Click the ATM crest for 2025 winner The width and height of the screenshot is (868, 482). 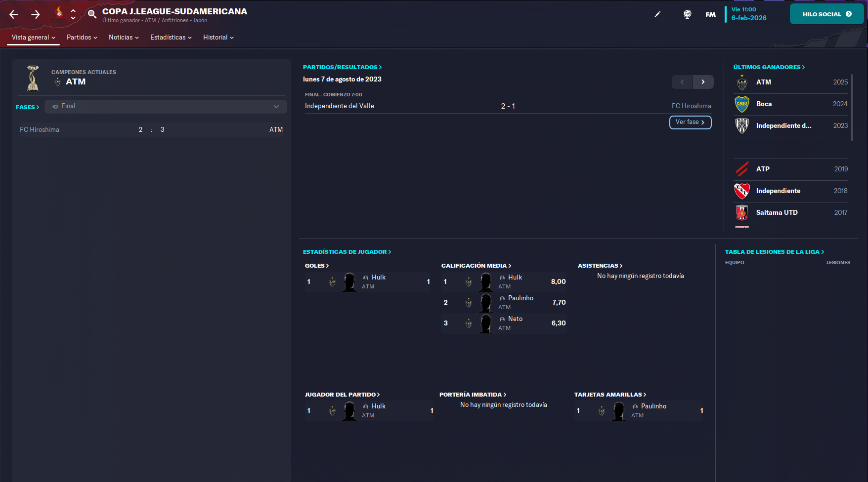(742, 82)
